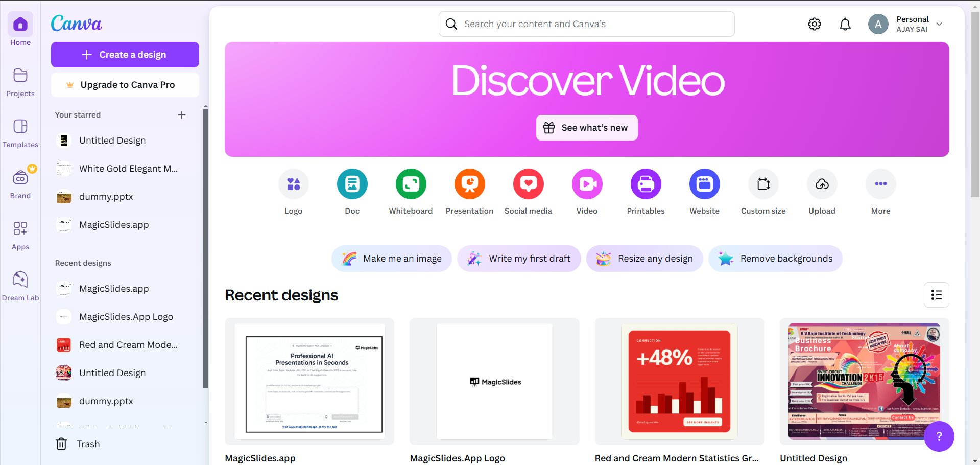Go to Templates in the sidebar

tap(20, 133)
